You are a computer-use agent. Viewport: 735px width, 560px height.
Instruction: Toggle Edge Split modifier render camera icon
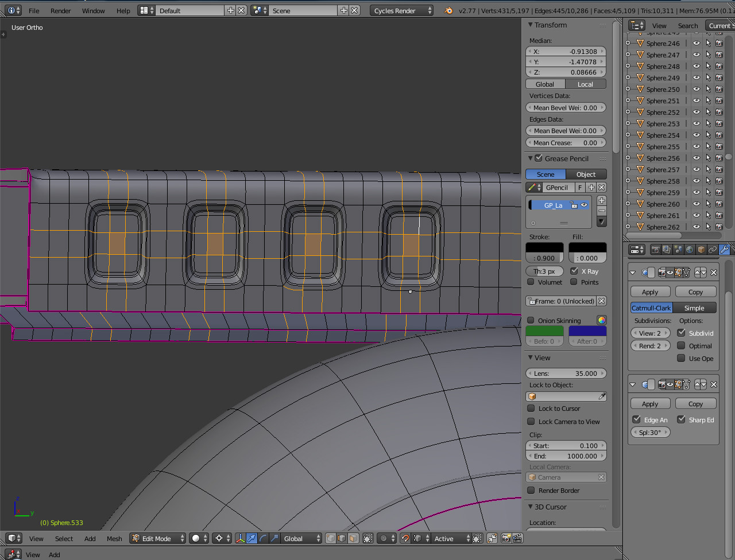663,384
